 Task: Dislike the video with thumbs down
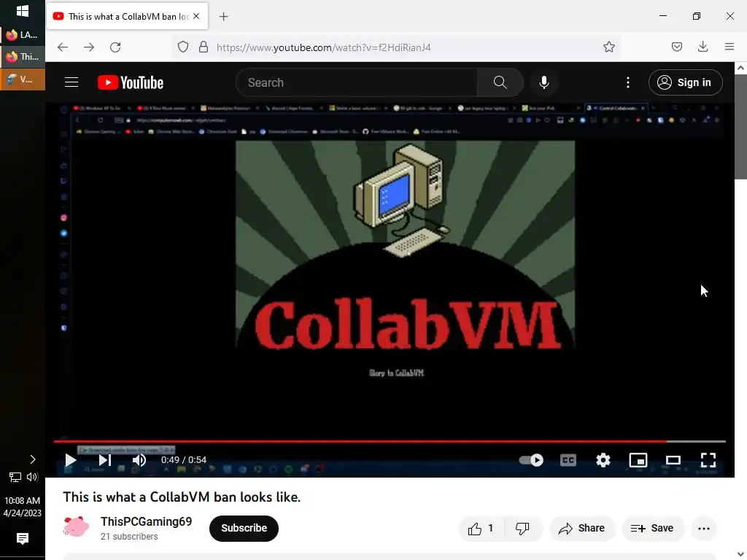click(523, 529)
